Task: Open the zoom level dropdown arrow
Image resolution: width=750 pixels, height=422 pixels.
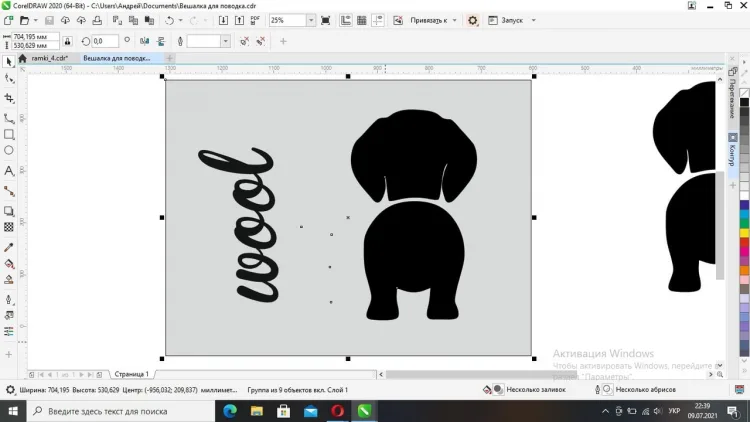Action: (x=311, y=21)
